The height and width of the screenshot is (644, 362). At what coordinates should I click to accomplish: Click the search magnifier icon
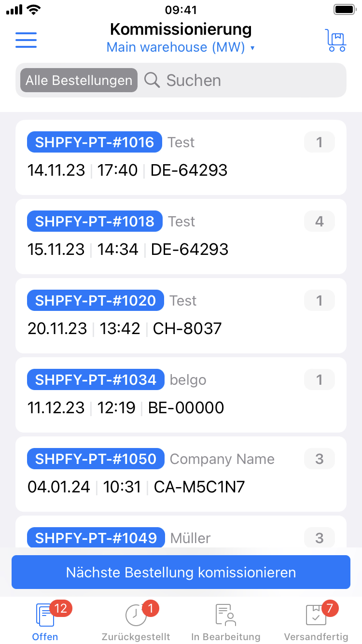click(x=152, y=80)
